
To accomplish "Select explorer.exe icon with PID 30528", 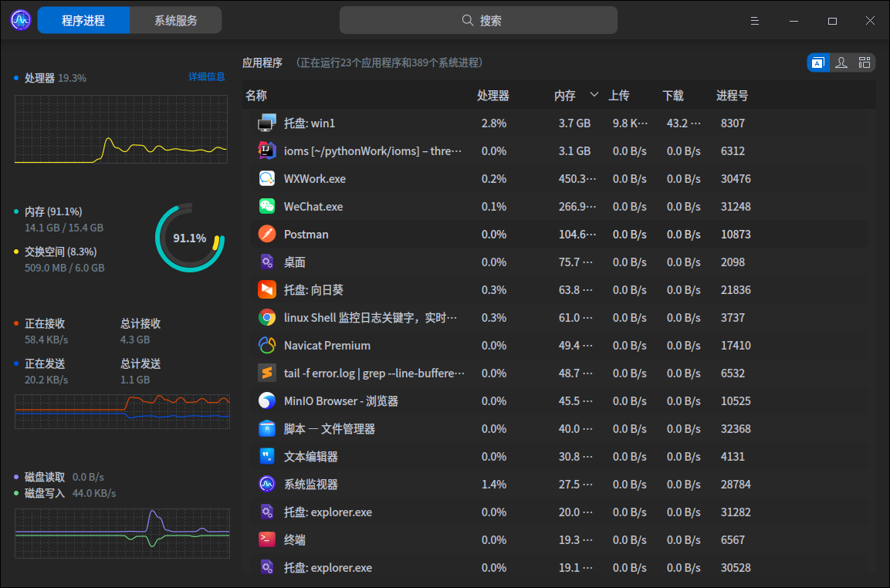I will (x=267, y=568).
